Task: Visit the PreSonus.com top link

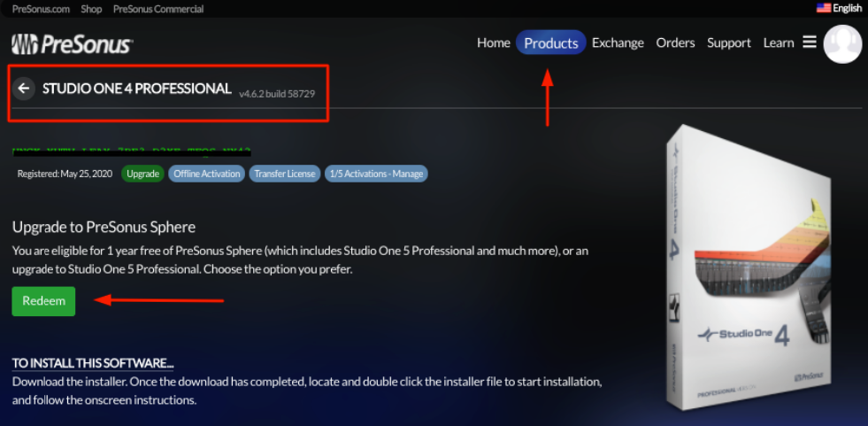Action: 41,9
